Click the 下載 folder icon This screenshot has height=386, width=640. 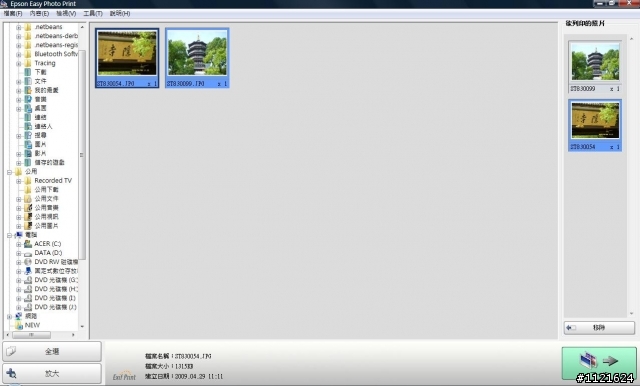click(28, 72)
